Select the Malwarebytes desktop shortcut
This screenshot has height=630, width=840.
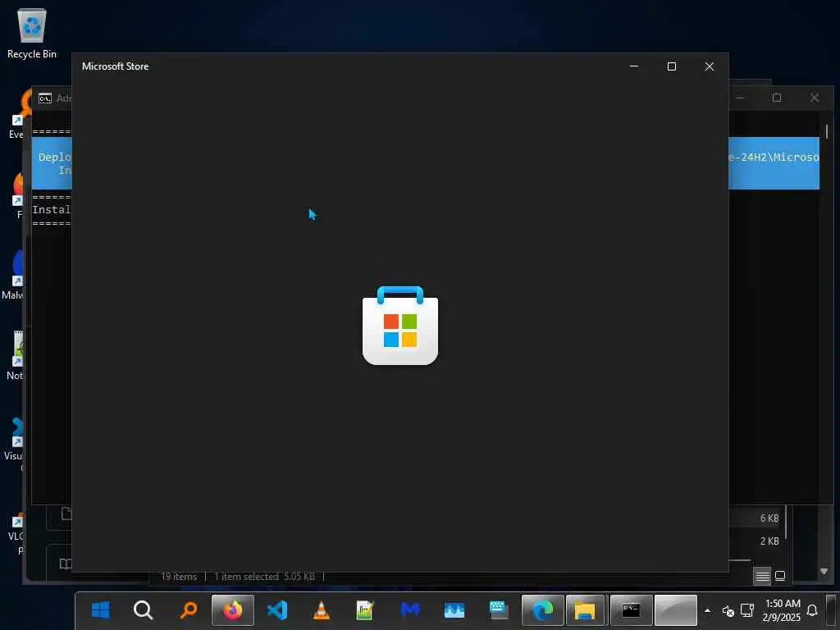tap(15, 274)
